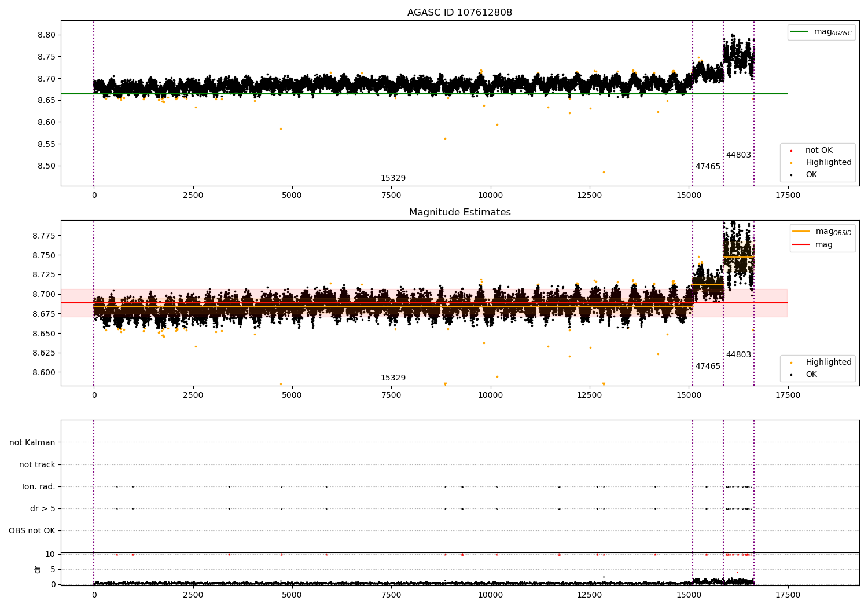The height and width of the screenshot is (608, 868).
Task: Click the 'not Kalman' row label
Action: click(x=32, y=443)
